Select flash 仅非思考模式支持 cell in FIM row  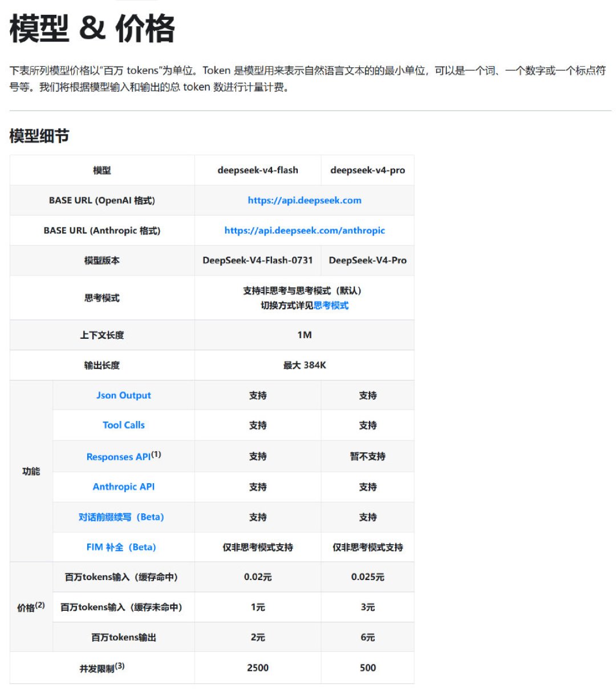(x=258, y=547)
